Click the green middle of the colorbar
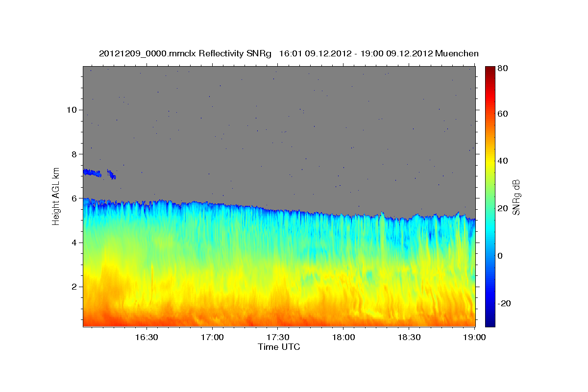This screenshot has width=588, height=392. pyautogui.click(x=490, y=196)
